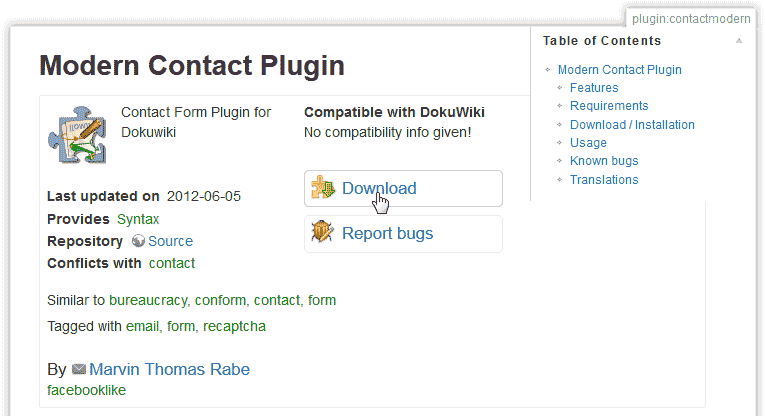765x416 pixels.
Task: Open the plugin:contactmodern page tab
Action: pyautogui.click(x=691, y=19)
